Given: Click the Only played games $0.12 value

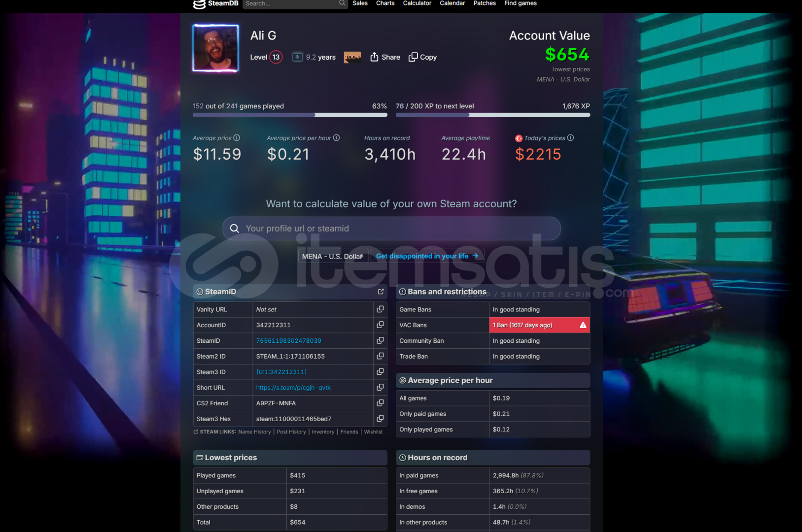Looking at the screenshot, I should pos(501,430).
